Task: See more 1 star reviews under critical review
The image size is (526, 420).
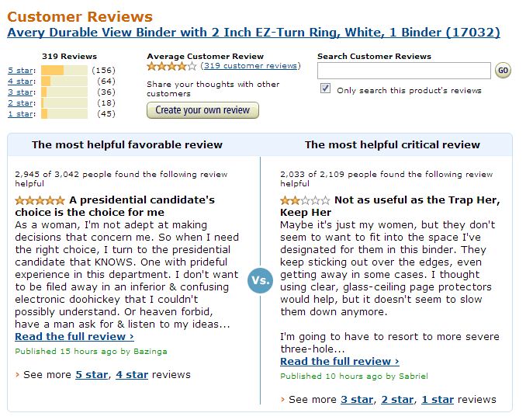Action: [x=438, y=400]
